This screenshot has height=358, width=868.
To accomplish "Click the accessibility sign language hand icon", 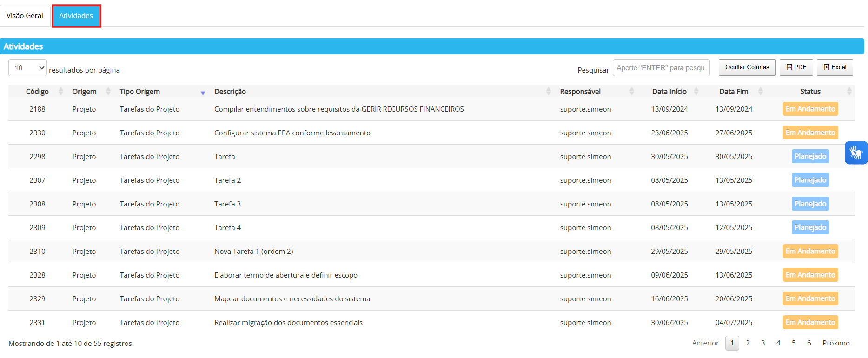I will pyautogui.click(x=856, y=152).
